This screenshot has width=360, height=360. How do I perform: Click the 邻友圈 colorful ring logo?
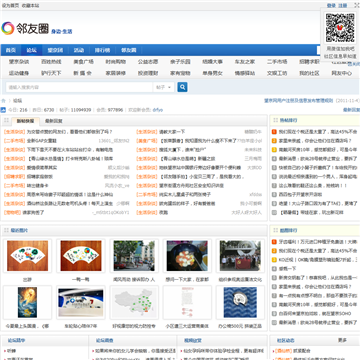coord(8,28)
